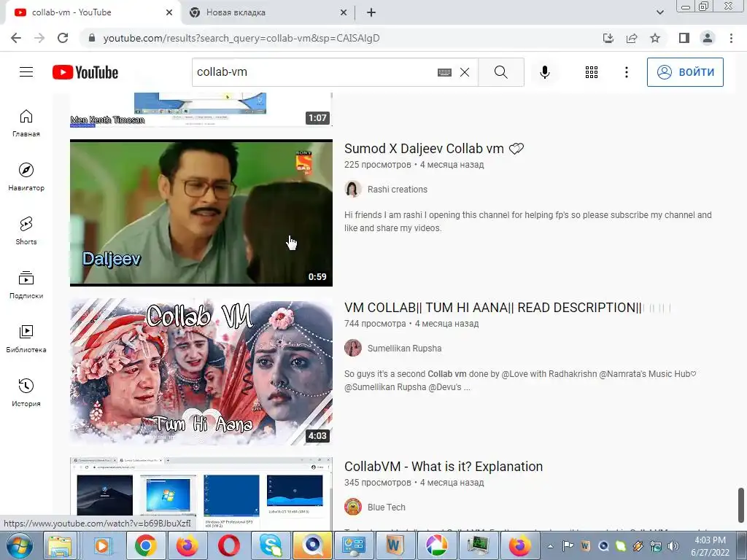Go to the YouTube logo home link

point(85,72)
